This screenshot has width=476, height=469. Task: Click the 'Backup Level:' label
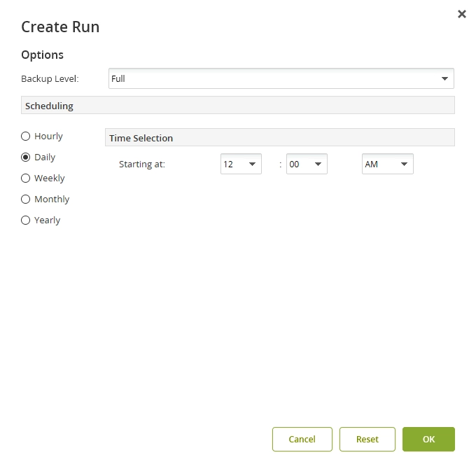[x=50, y=79]
